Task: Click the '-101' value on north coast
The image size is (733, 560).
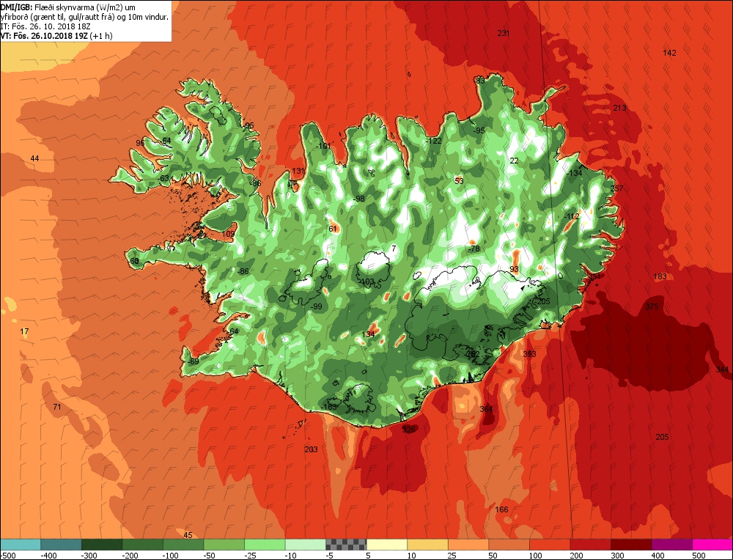Action: click(323, 146)
